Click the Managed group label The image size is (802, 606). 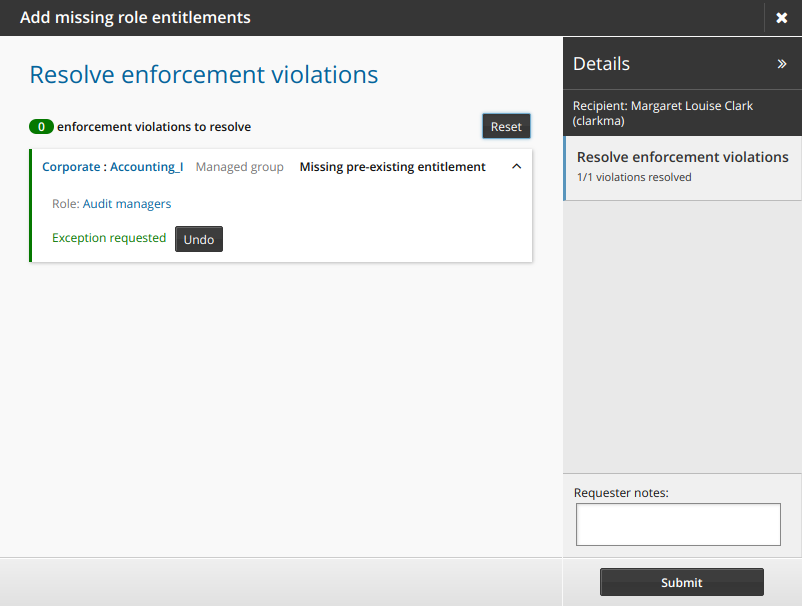239,166
